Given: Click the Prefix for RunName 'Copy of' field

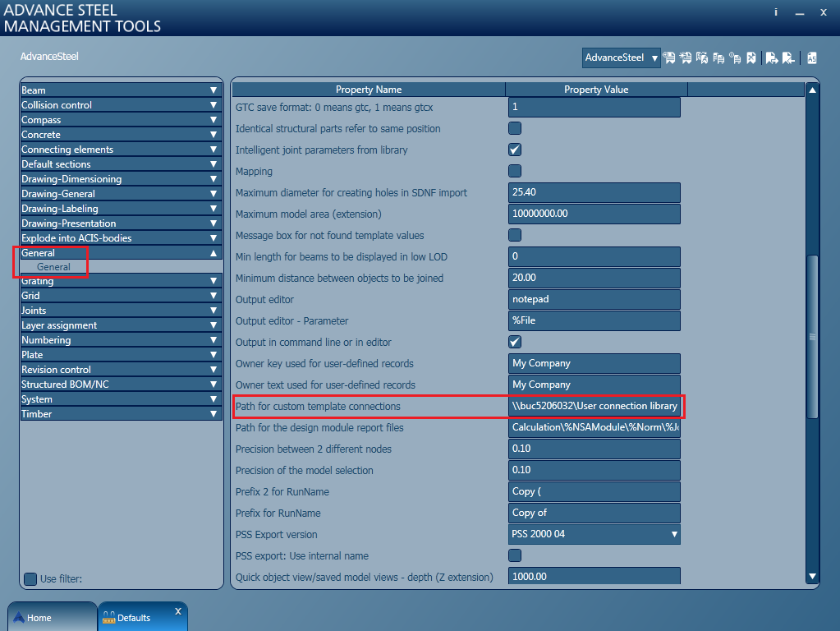Looking at the screenshot, I should [594, 513].
